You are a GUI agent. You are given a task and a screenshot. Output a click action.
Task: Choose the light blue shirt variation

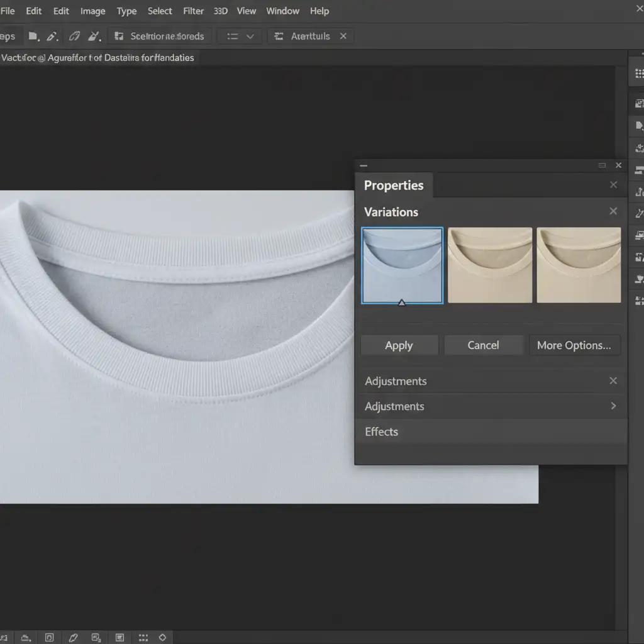(x=402, y=265)
